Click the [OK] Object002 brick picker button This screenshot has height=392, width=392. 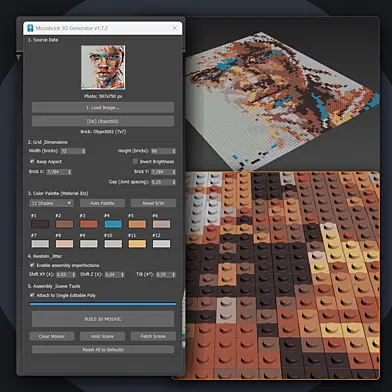coord(103,121)
